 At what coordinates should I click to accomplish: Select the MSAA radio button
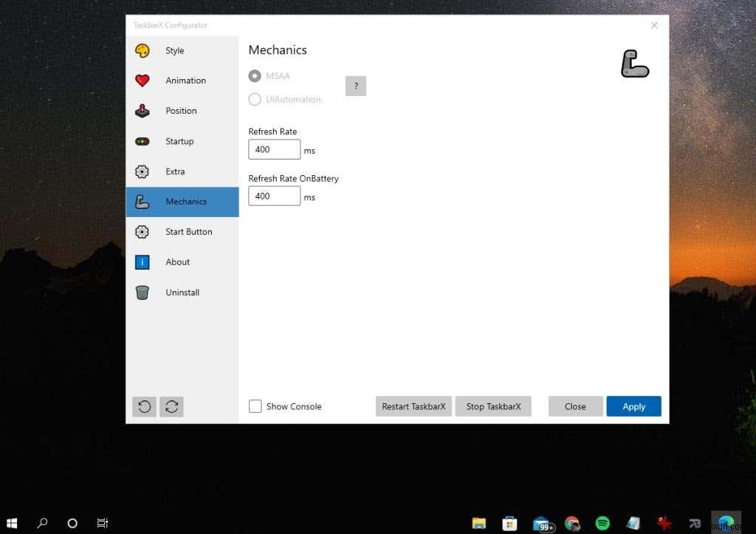click(x=255, y=75)
